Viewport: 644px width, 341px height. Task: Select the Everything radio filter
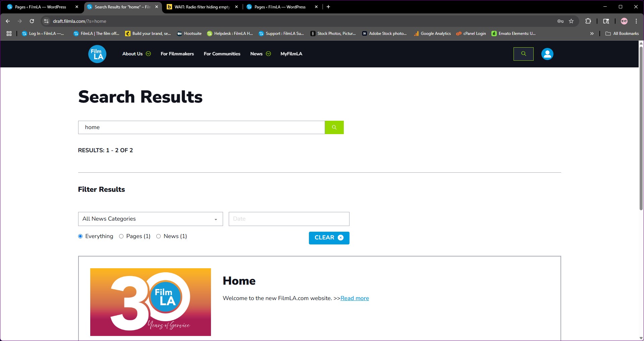coord(80,236)
